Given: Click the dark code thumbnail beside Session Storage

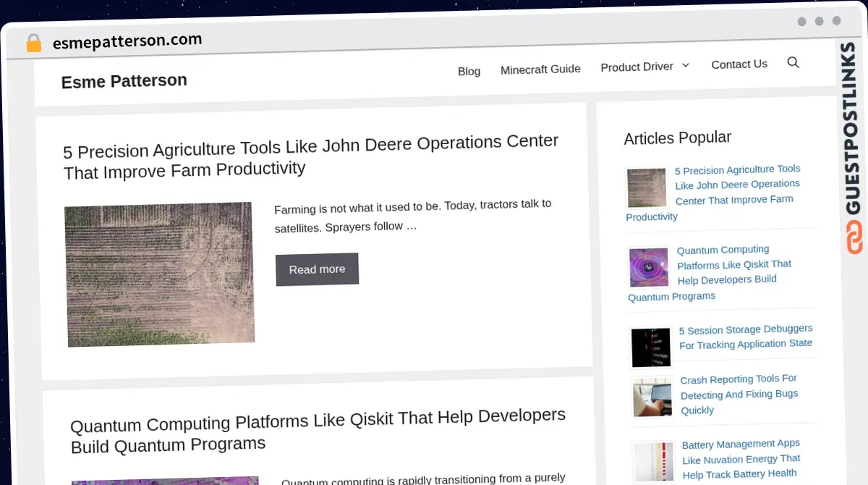Looking at the screenshot, I should click(x=651, y=347).
